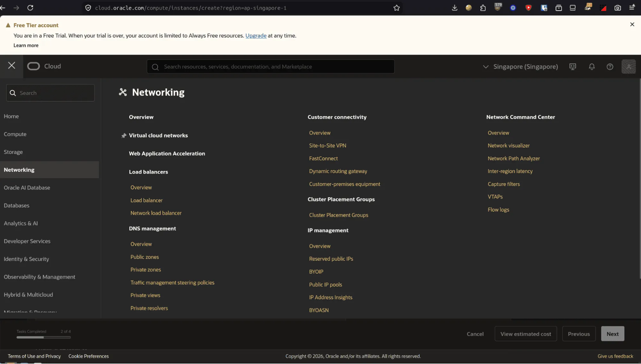Open Site-to-Site VPN link

pyautogui.click(x=327, y=146)
